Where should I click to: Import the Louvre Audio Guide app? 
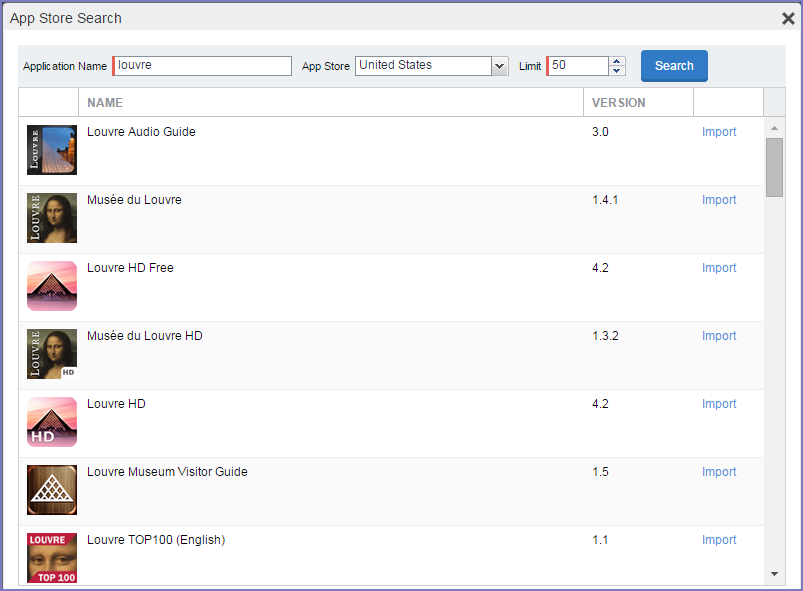coord(719,132)
